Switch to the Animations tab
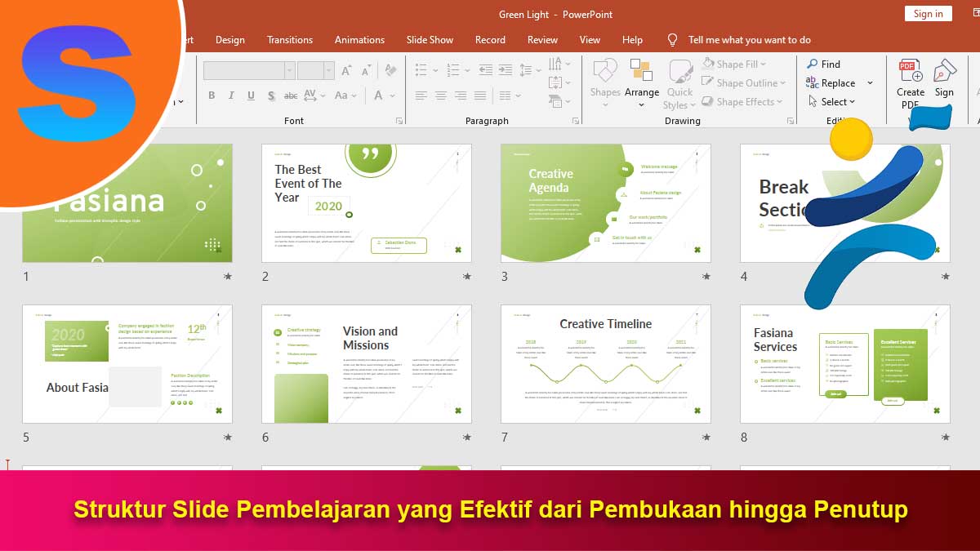The image size is (980, 551). tap(359, 39)
